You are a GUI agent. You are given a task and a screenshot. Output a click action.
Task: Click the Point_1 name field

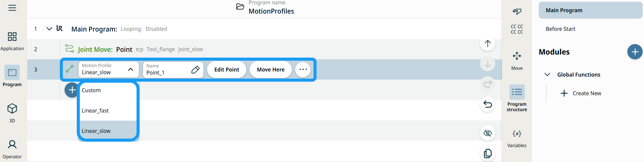[168, 70]
